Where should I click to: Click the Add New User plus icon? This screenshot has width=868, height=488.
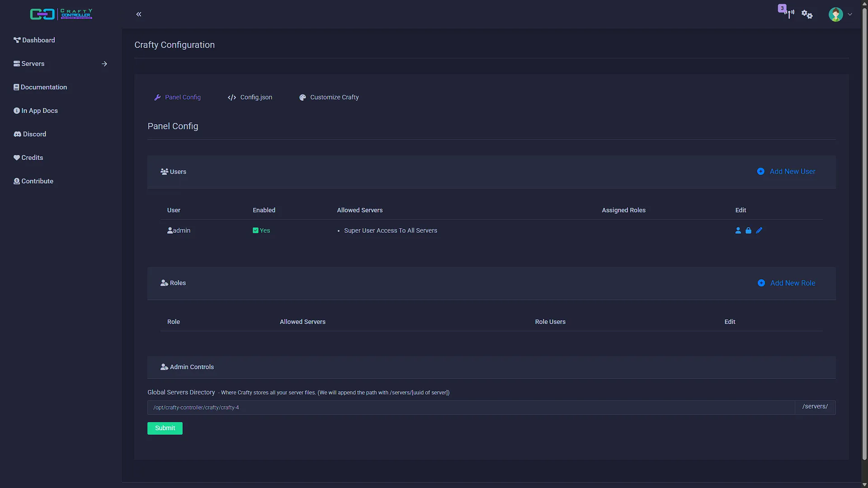click(x=761, y=171)
